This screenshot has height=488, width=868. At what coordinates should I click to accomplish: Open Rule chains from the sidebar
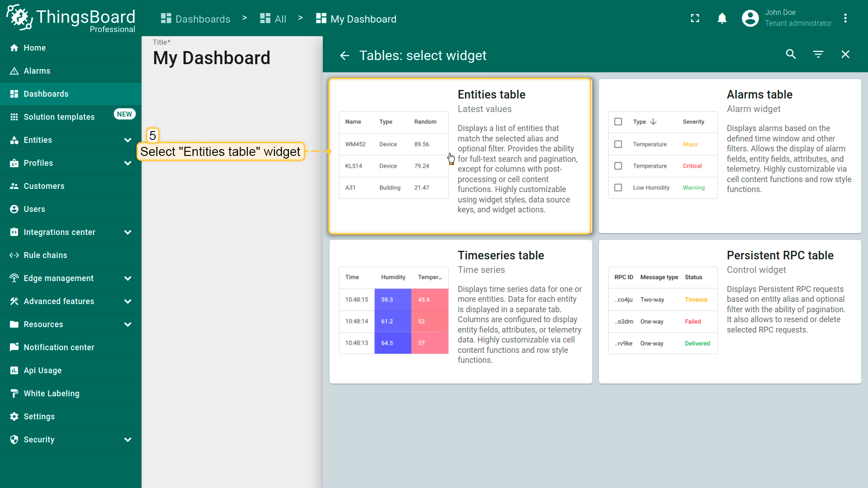[x=45, y=255]
